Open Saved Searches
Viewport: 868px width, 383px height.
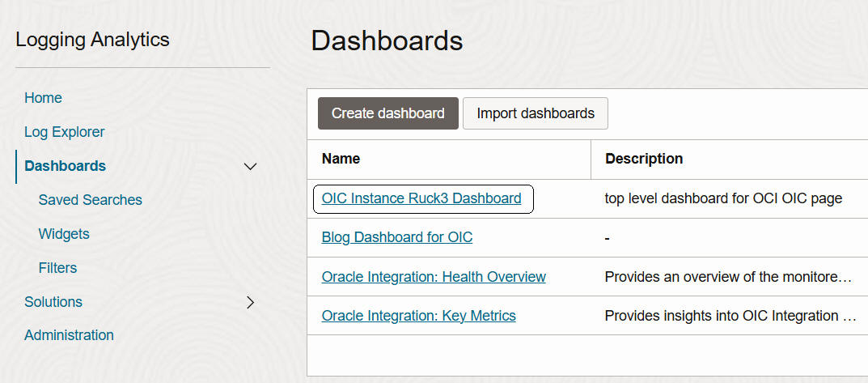point(90,200)
